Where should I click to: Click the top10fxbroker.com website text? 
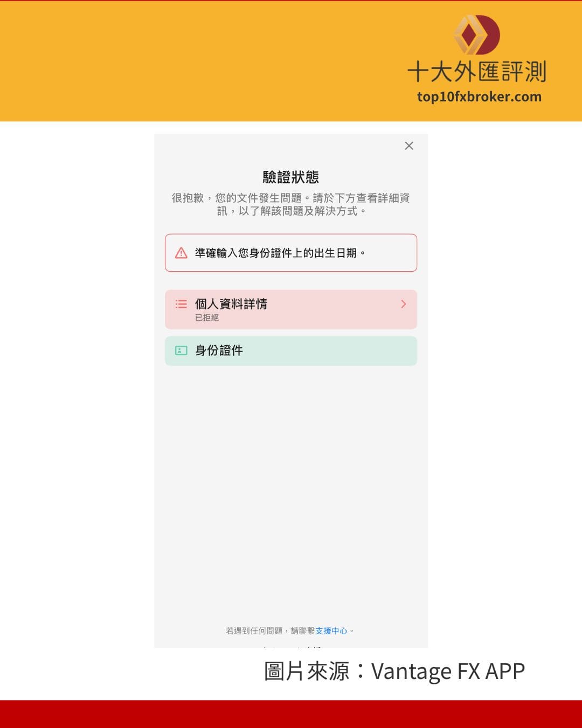click(479, 97)
